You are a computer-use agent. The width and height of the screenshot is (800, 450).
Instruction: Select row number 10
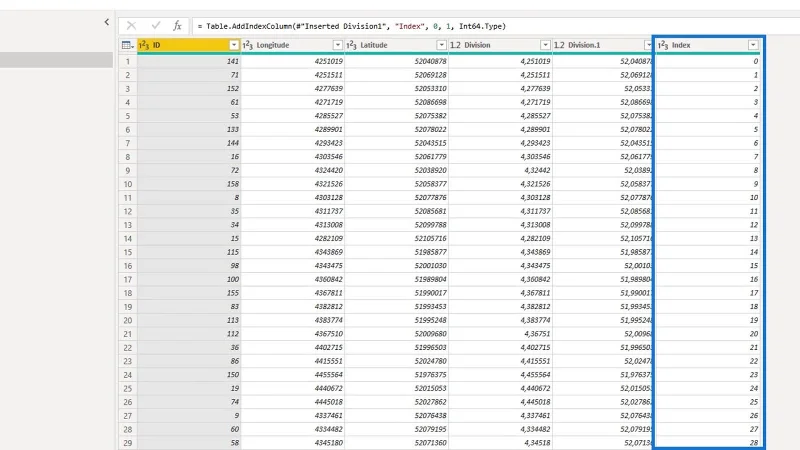[128, 184]
